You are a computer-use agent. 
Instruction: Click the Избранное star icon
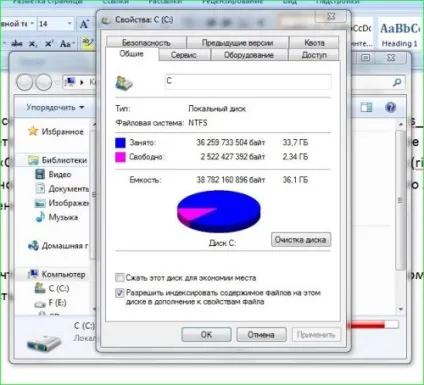tap(33, 131)
